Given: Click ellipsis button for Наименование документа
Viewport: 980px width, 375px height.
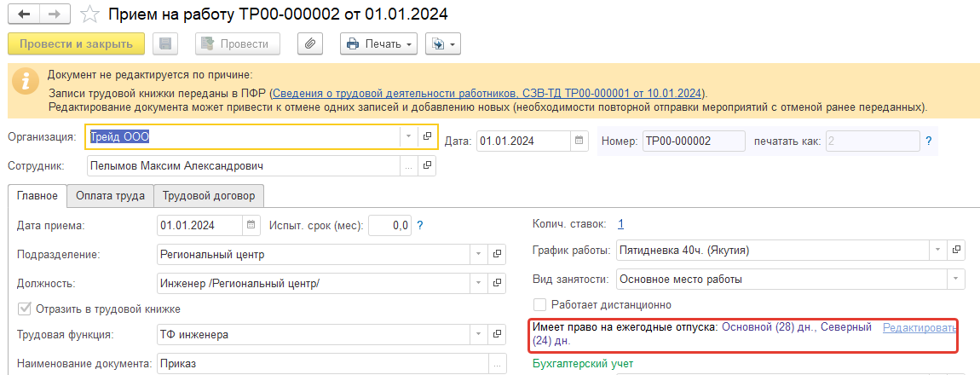Looking at the screenshot, I should point(498,363).
